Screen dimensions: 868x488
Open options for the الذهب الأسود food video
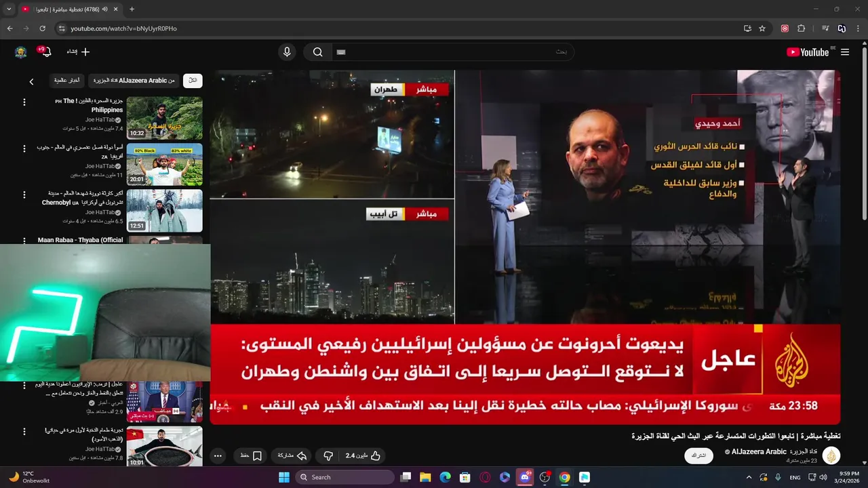click(24, 431)
